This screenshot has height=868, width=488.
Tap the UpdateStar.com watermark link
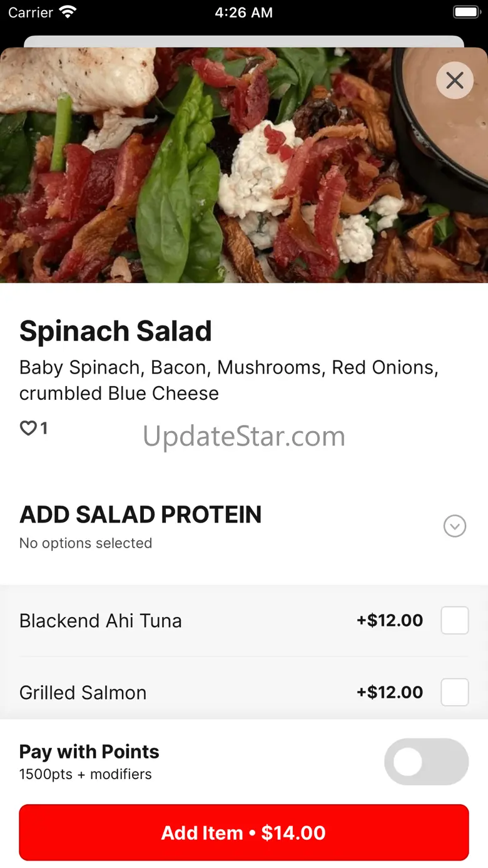pyautogui.click(x=244, y=436)
